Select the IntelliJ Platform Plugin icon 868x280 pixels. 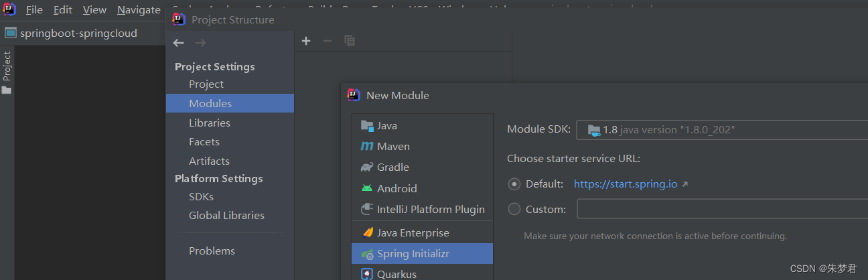pos(366,209)
